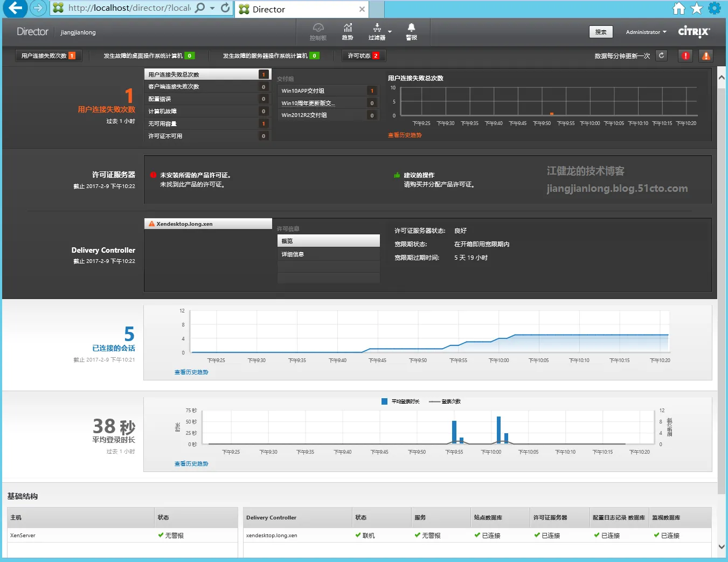Click the green 建议的操作 thumbs-up icon
Screen dimensions: 728x562
[x=397, y=175]
